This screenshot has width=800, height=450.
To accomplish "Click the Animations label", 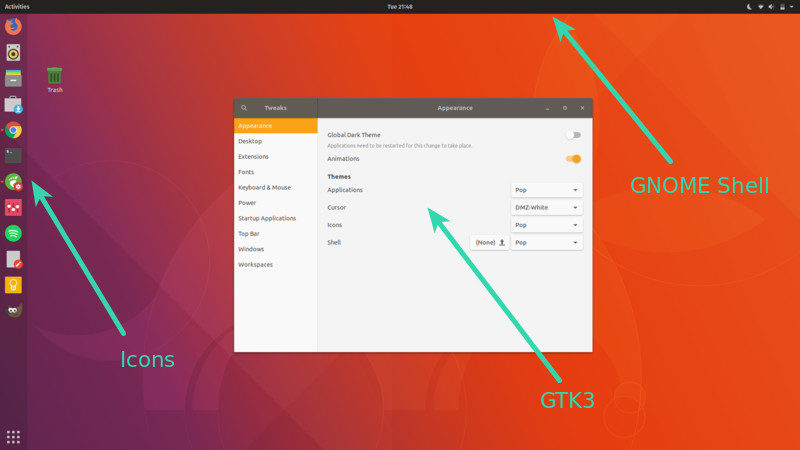I will tap(343, 159).
